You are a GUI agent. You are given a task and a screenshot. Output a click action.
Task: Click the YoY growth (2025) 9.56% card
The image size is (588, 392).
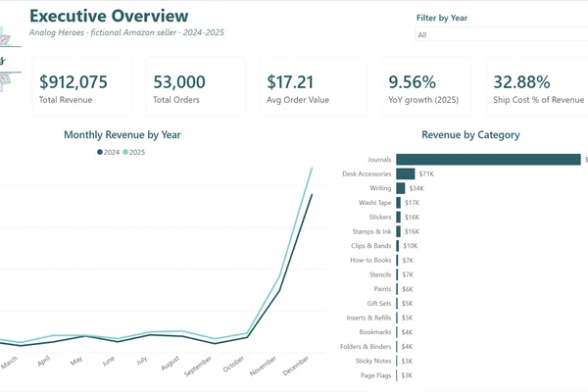pyautogui.click(x=426, y=86)
